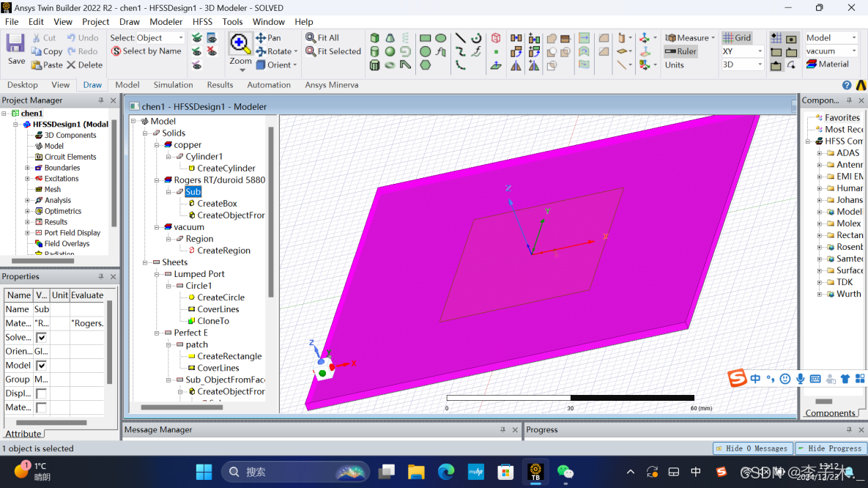Toggle the Model checkbox in Properties
Viewport: 868px width, 488px height.
click(x=41, y=365)
